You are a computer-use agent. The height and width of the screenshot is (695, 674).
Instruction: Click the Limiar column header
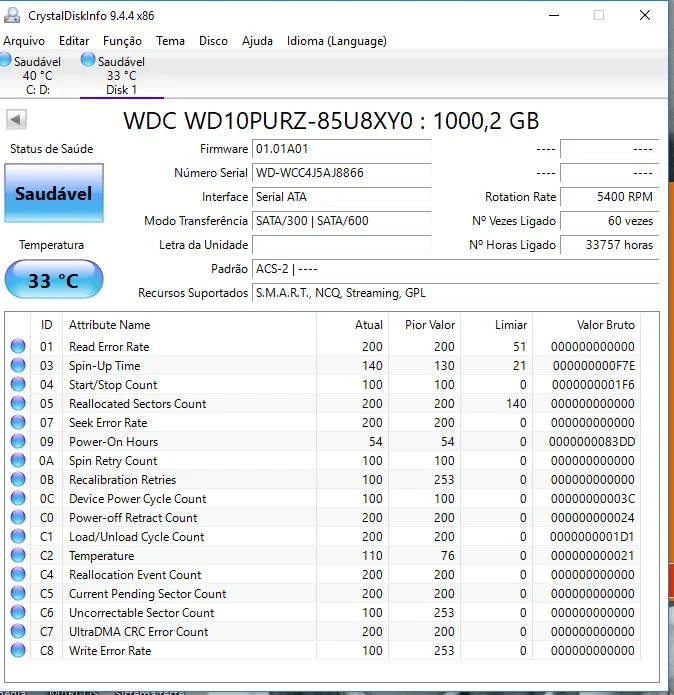(x=496, y=325)
